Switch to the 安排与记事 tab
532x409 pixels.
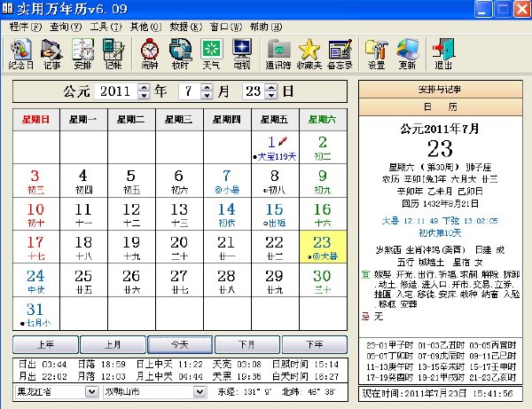[x=440, y=90]
